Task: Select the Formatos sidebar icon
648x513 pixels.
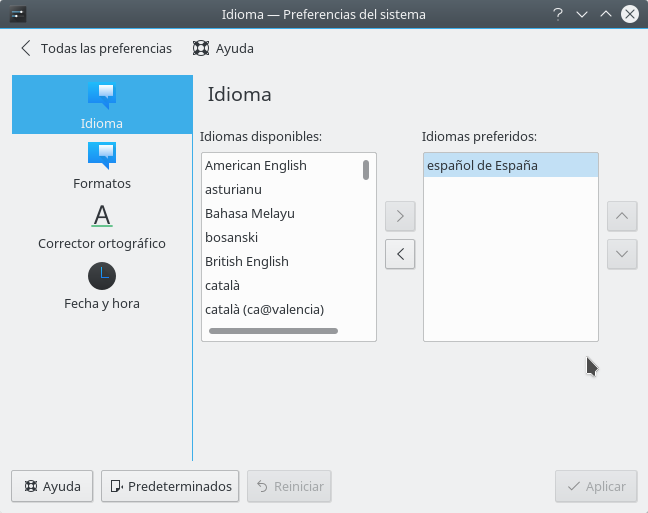Action: click(x=102, y=165)
